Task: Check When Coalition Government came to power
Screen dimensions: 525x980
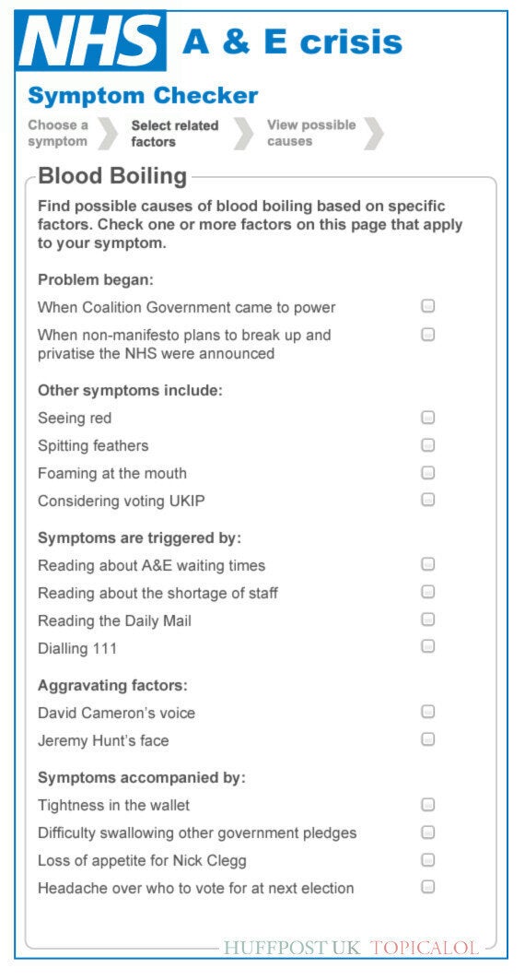Action: [427, 306]
